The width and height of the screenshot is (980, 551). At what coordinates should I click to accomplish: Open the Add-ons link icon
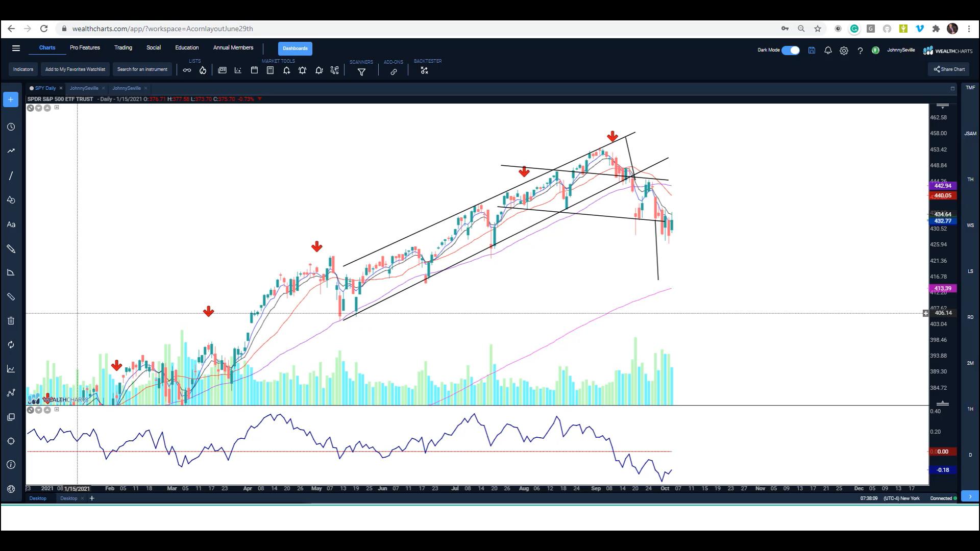coord(394,72)
